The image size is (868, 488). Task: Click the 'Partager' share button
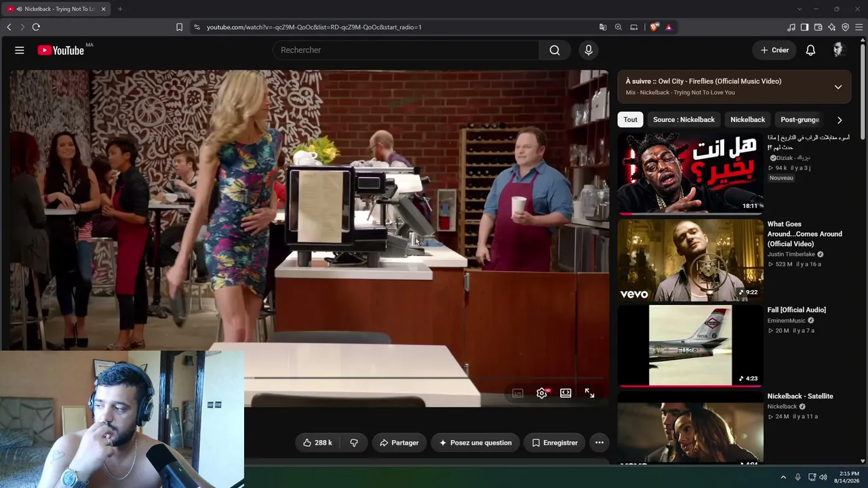click(x=399, y=443)
